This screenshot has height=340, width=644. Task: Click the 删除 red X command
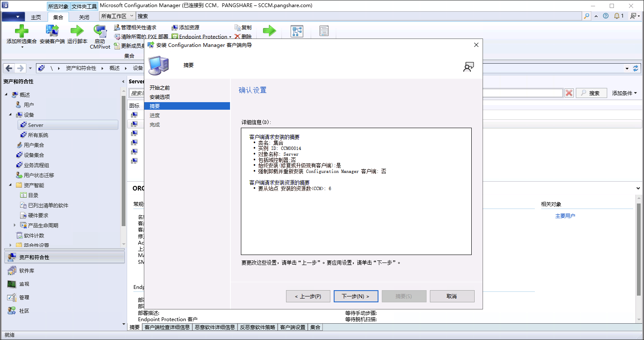243,36
